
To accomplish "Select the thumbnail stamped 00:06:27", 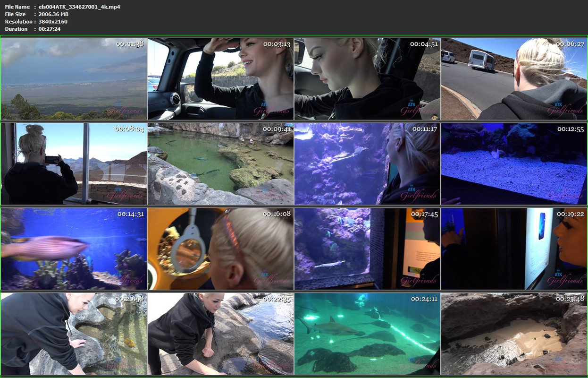I will (x=514, y=79).
